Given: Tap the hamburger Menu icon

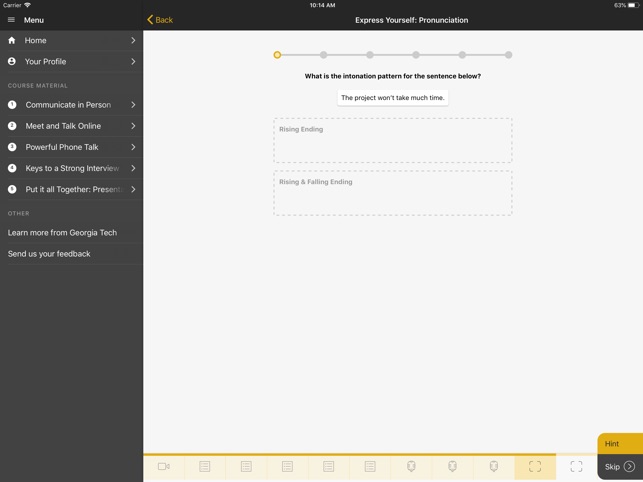Looking at the screenshot, I should 12,20.
